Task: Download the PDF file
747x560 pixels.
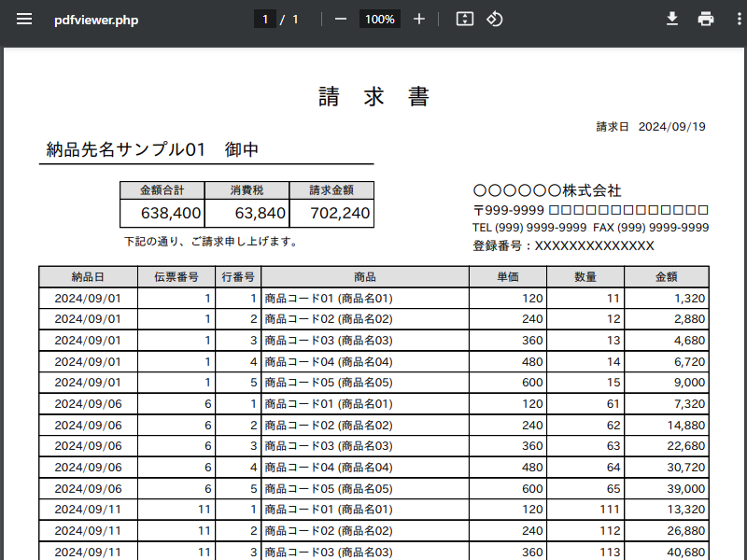Action: pos(671,19)
